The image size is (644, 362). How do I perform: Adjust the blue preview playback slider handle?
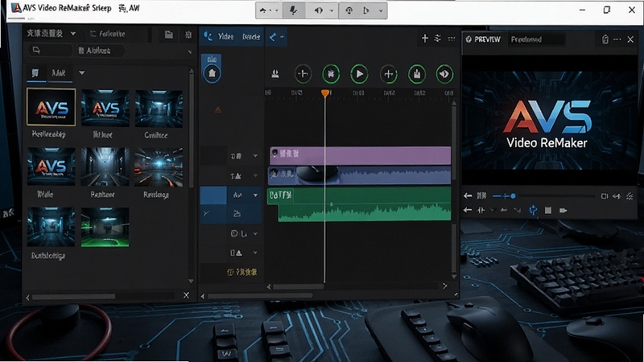[x=513, y=196]
